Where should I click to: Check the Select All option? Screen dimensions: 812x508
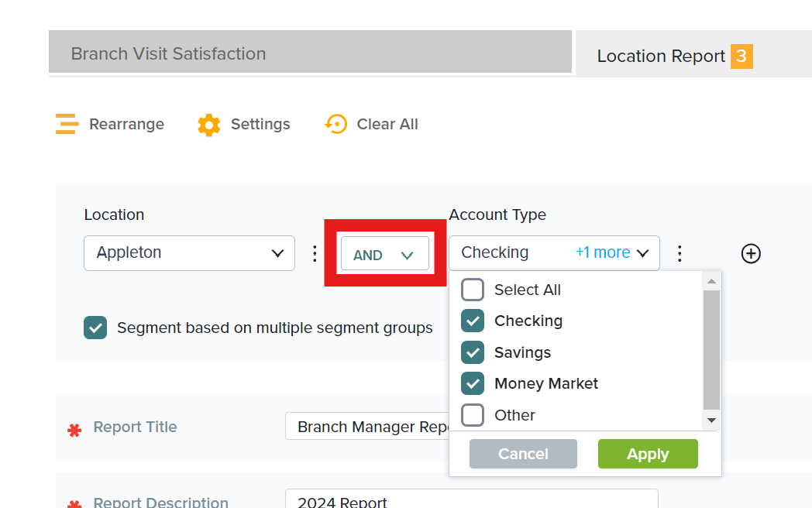tap(473, 289)
